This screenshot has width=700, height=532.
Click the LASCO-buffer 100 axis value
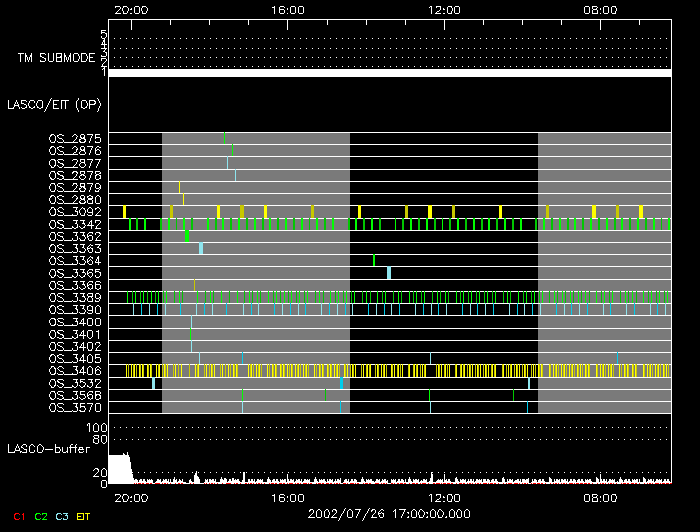pos(96,428)
